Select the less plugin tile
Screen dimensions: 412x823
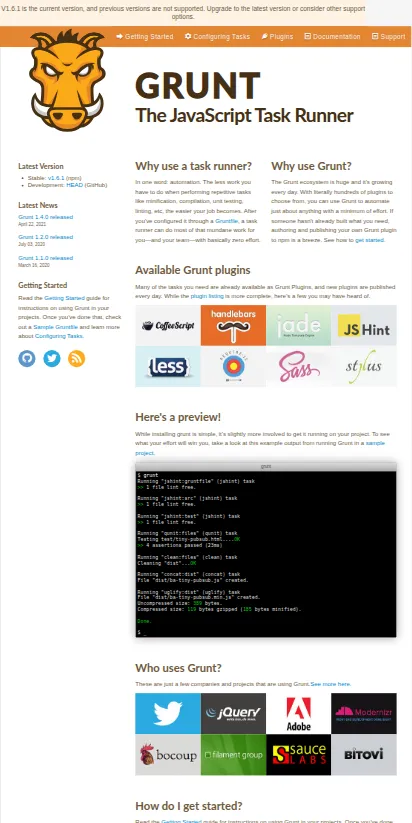[168, 366]
